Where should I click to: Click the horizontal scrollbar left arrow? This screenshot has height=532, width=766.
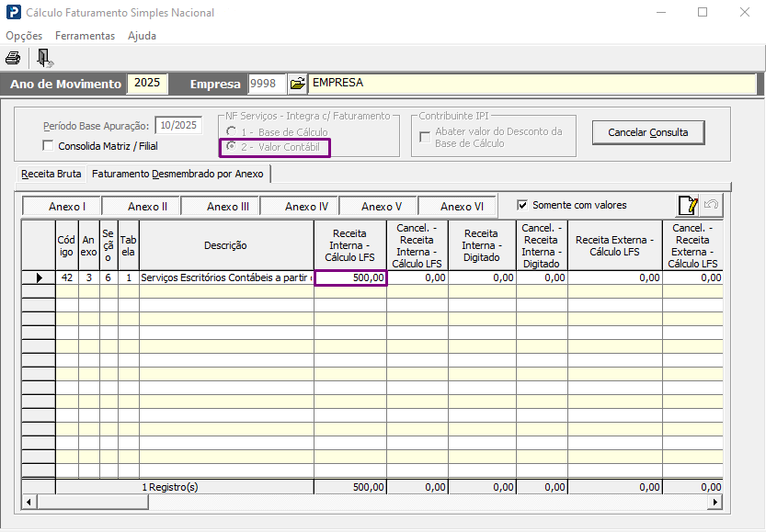tap(29, 503)
